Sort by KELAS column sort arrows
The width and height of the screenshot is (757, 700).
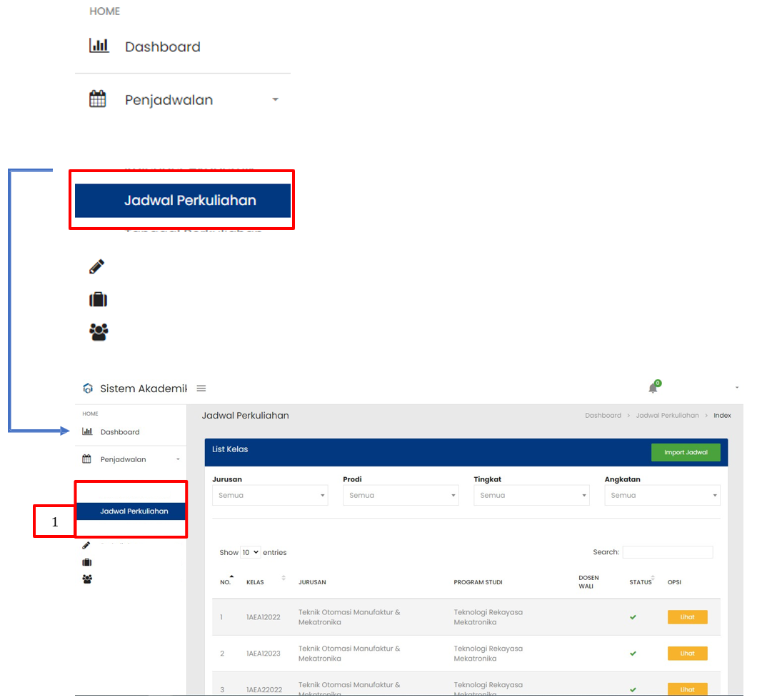tap(284, 578)
